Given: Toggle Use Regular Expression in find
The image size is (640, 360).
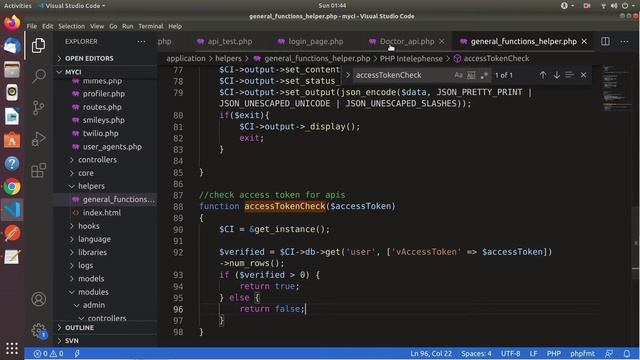Looking at the screenshot, I should coord(484,75).
